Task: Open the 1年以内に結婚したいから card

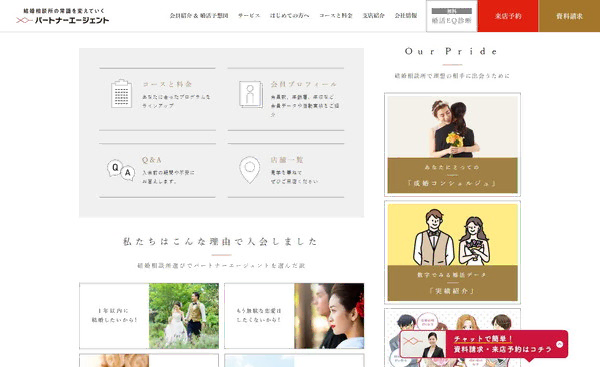Action: pyautogui.click(x=149, y=316)
